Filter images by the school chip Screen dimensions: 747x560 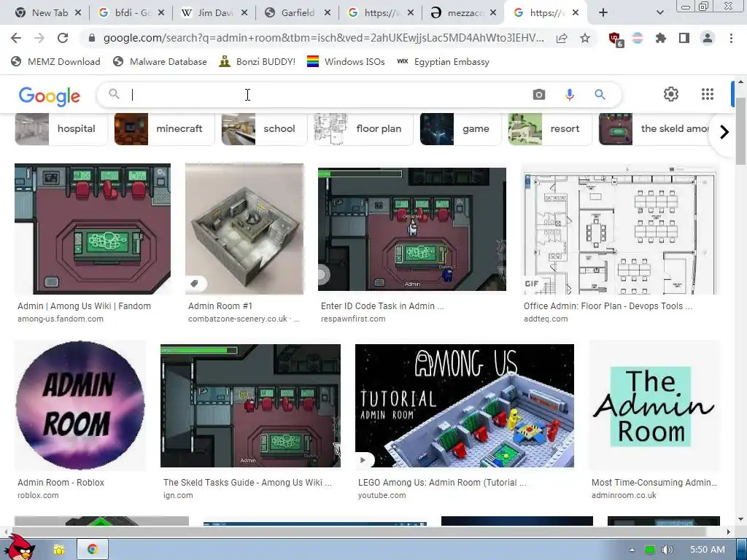[264, 129]
